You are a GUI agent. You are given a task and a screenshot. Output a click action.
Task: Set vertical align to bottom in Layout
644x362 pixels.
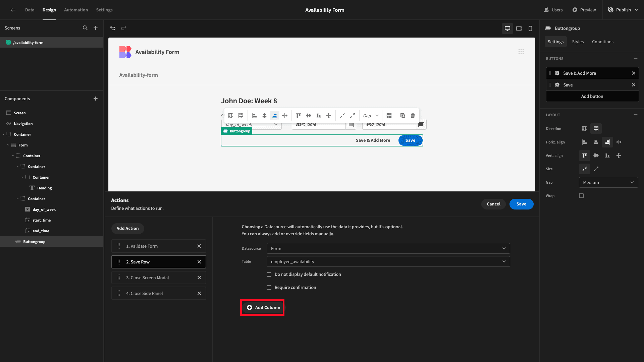pos(607,156)
